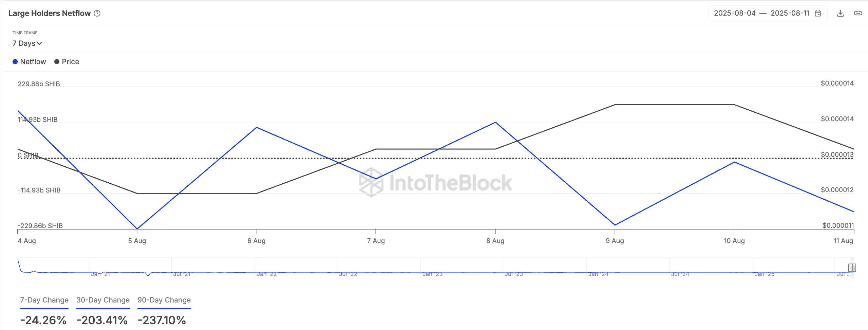Click the help icon beside Large Holders Netflow
This screenshot has width=868, height=330.
click(97, 13)
